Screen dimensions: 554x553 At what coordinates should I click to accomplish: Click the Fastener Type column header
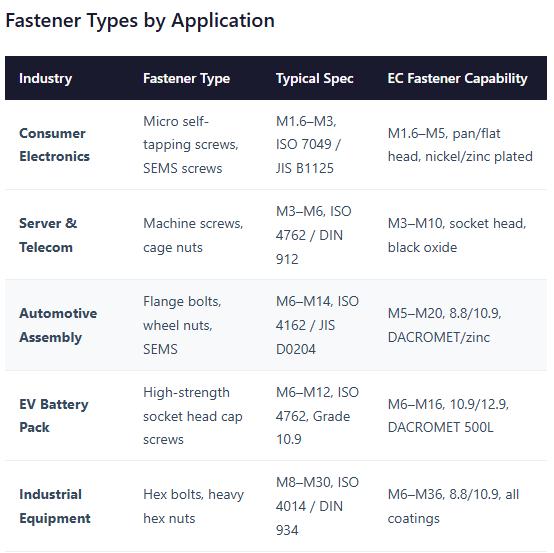tap(187, 78)
